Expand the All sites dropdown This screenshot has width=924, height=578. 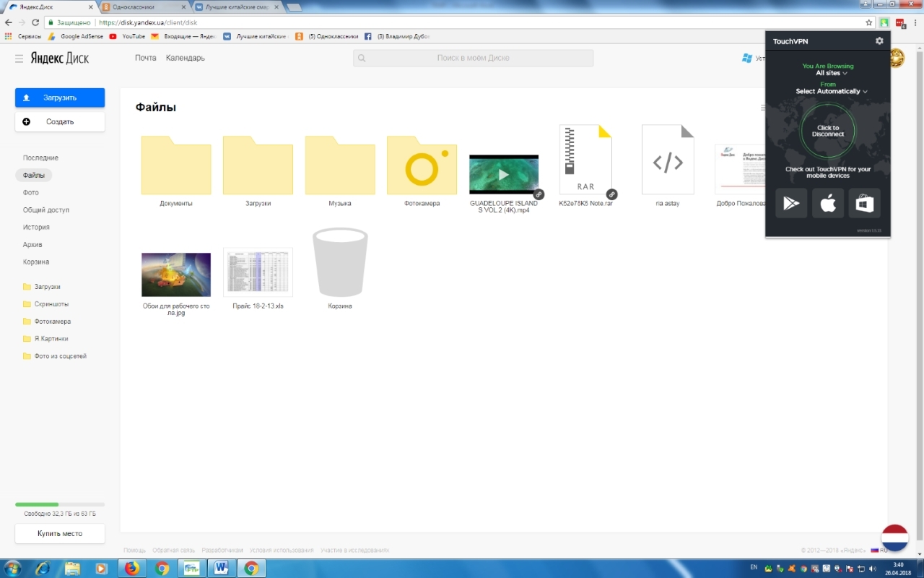(832, 73)
